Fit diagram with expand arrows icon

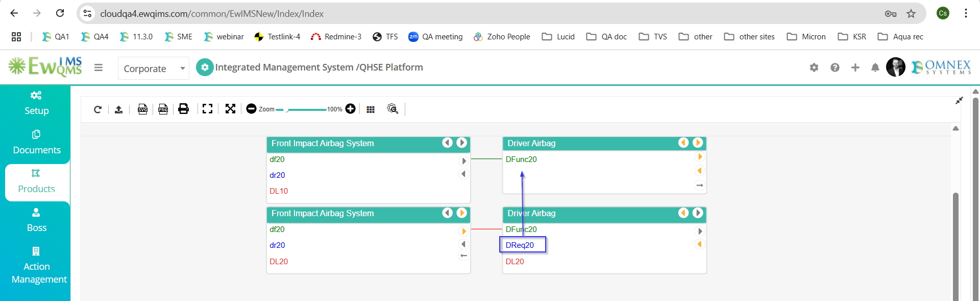click(x=230, y=109)
